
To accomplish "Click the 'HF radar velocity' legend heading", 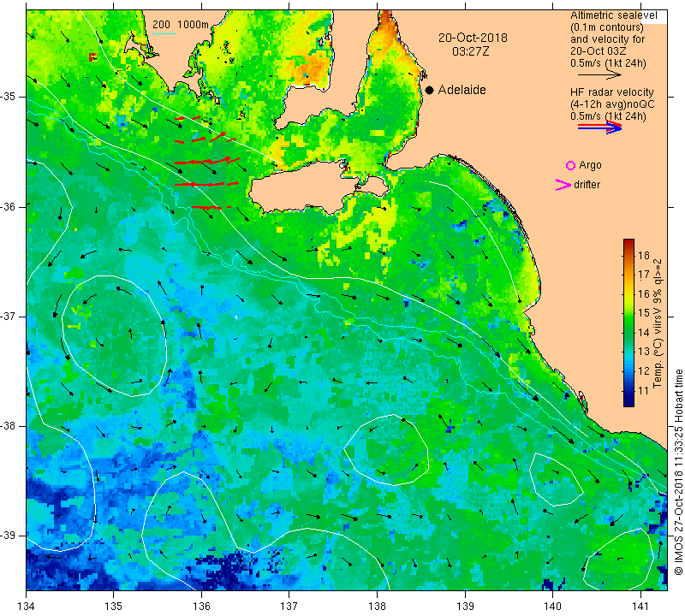I will click(611, 92).
